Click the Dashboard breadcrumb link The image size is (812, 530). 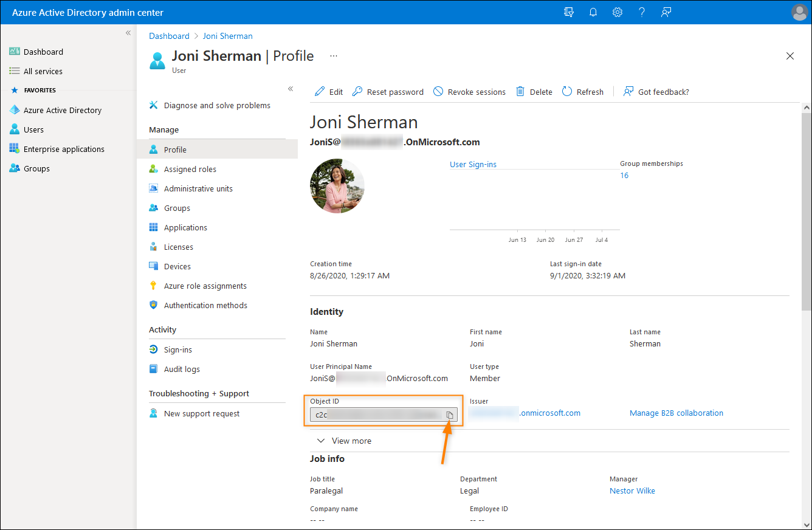170,36
